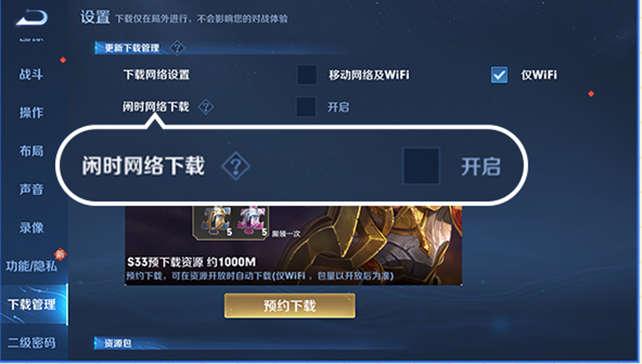642x364 pixels.
Task: Enable the small 开启 idle download checkbox
Action: tap(306, 107)
